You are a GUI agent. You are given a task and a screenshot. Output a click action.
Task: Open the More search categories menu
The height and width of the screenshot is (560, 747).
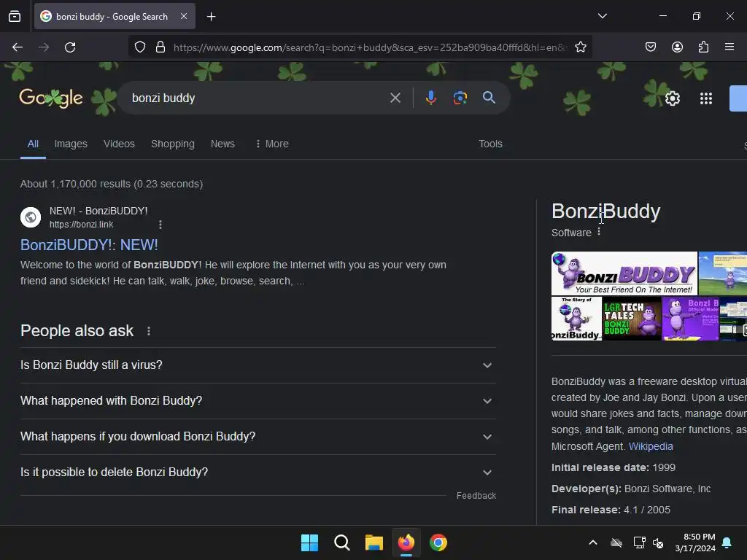[272, 144]
